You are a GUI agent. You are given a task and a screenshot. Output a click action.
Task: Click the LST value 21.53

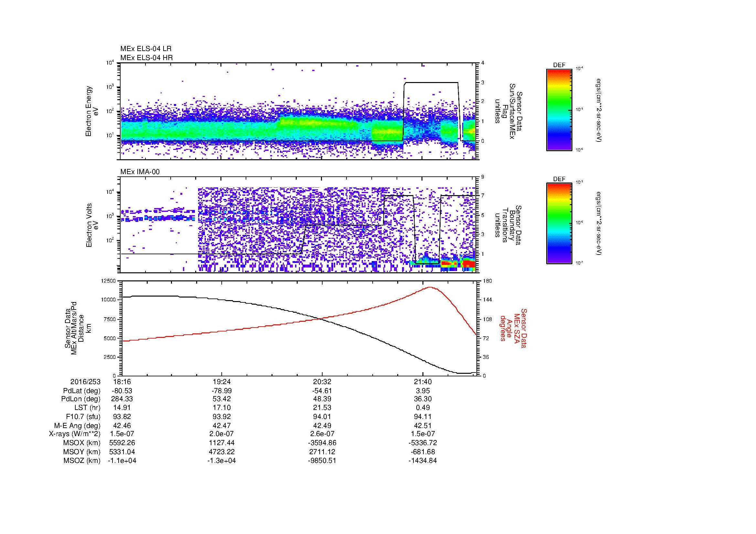tap(322, 408)
